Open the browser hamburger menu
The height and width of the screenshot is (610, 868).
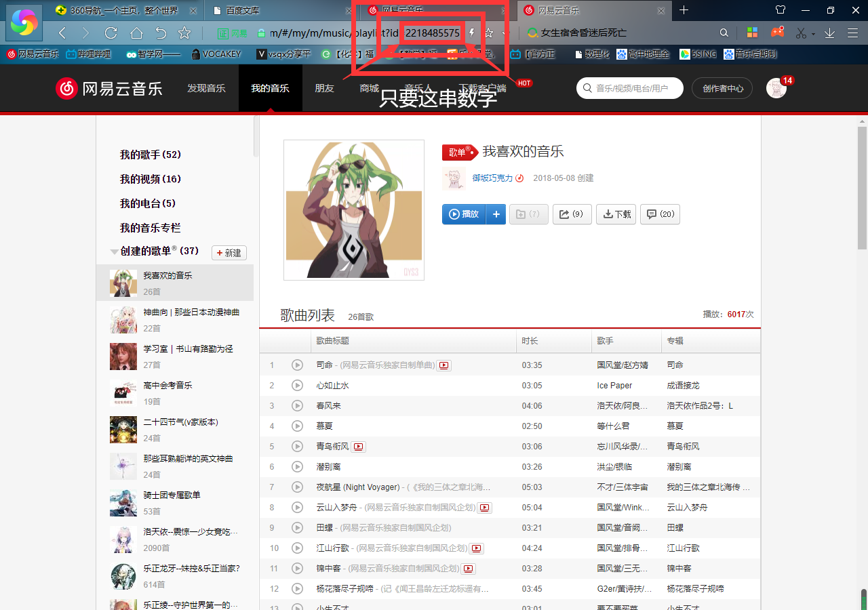pos(852,33)
